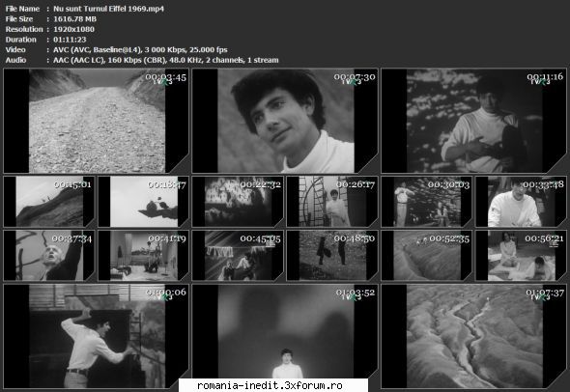
Task: Select the frame at 00:22:32
Action: pyautogui.click(x=238, y=202)
